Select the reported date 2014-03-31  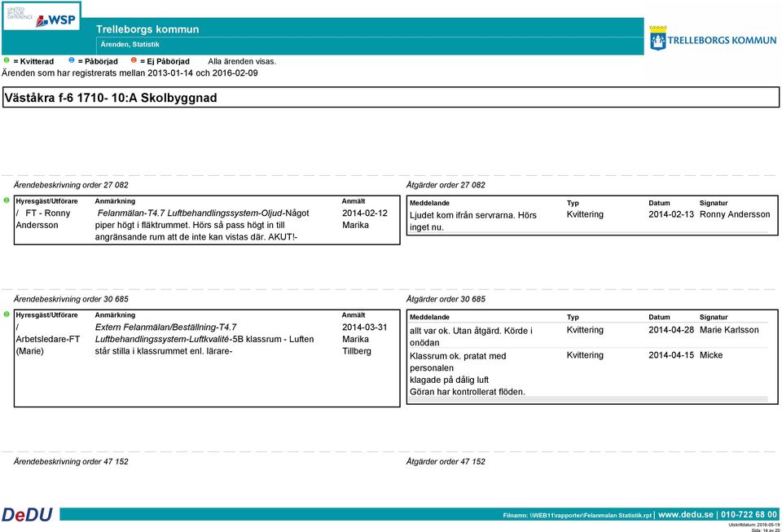[365, 327]
